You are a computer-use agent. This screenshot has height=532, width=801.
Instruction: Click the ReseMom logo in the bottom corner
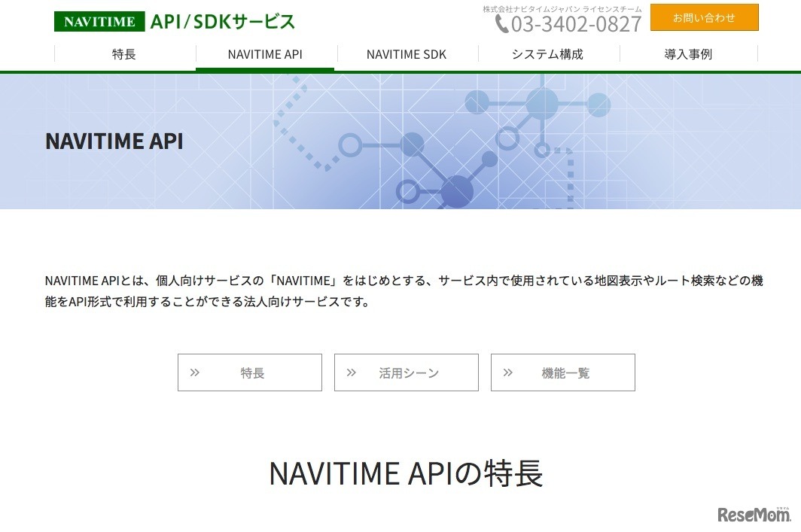pyautogui.click(x=755, y=516)
